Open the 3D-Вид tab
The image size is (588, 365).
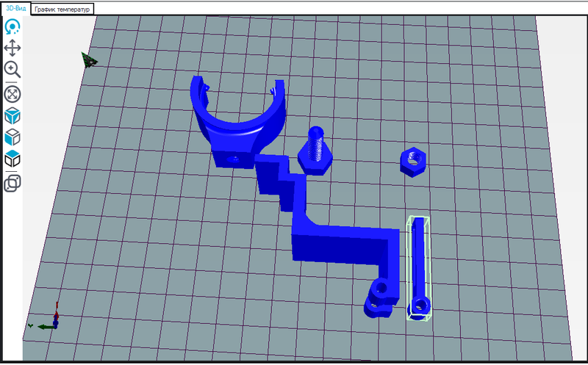click(15, 7)
